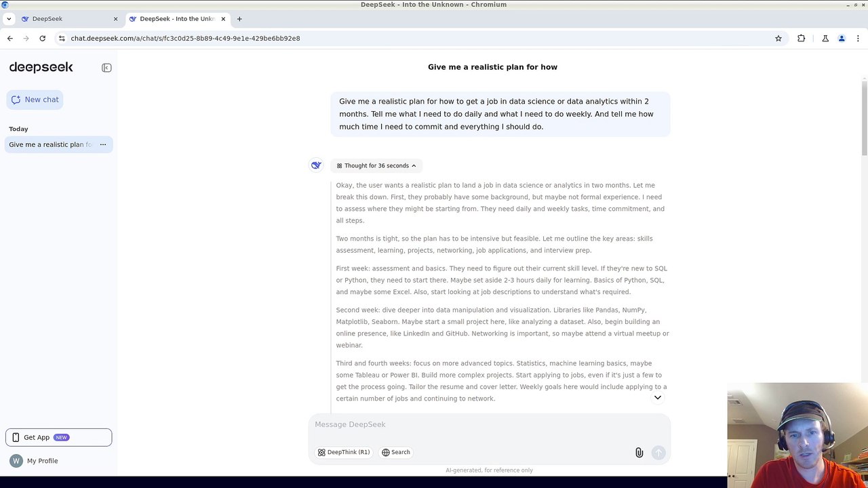Select the 'DeepSeek - Into the Unknown' tab
The image size is (868, 488).
click(x=176, y=19)
